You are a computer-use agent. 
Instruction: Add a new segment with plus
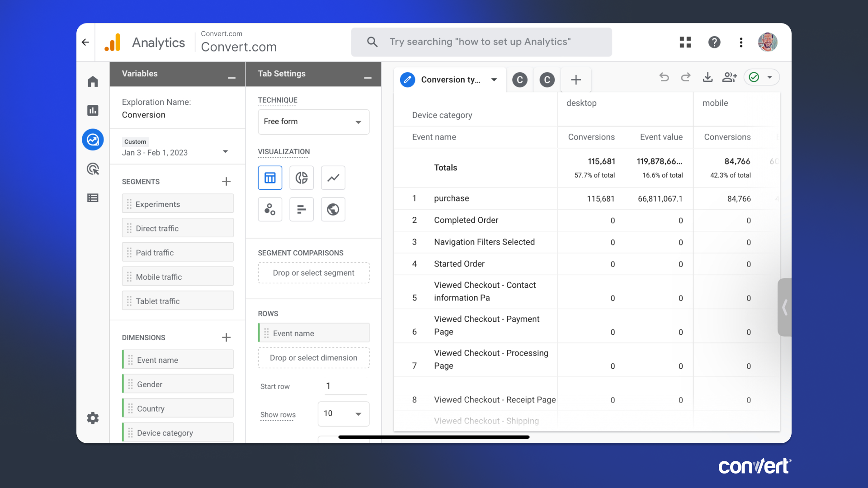point(226,182)
